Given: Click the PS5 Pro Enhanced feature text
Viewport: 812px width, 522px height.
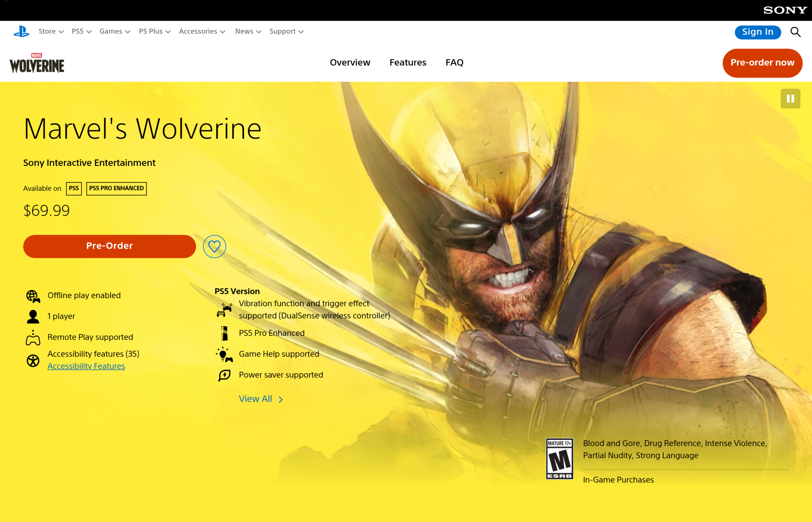Looking at the screenshot, I should [x=272, y=333].
